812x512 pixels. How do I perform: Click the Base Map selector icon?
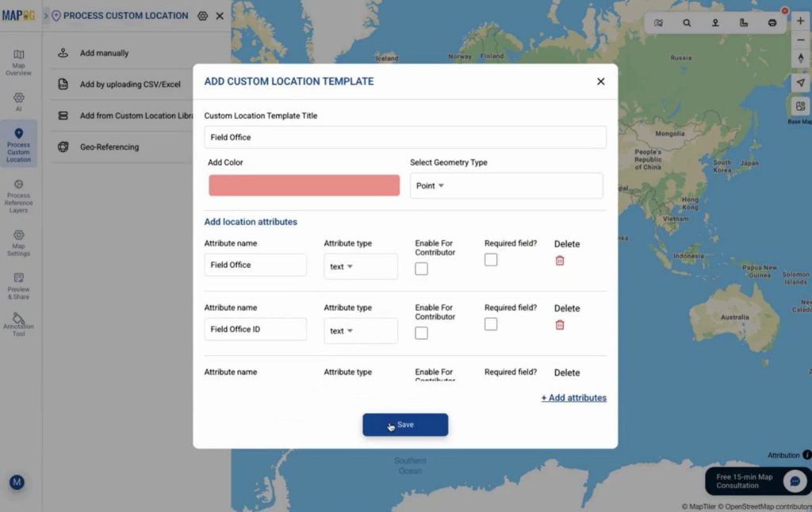pyautogui.click(x=801, y=107)
